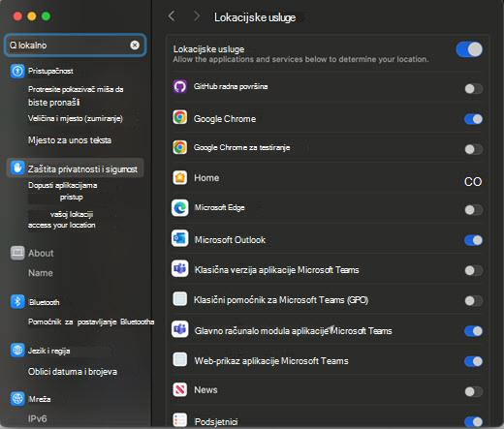The height and width of the screenshot is (429, 504).
Task: Select Protresite pokazivač miša result
Action: pyautogui.click(x=76, y=96)
